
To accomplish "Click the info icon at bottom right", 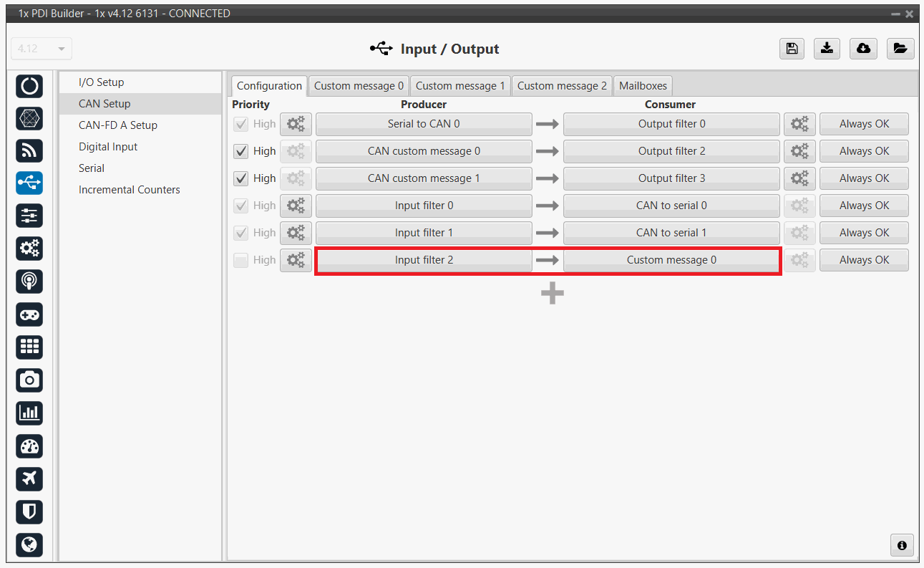I will tap(902, 545).
